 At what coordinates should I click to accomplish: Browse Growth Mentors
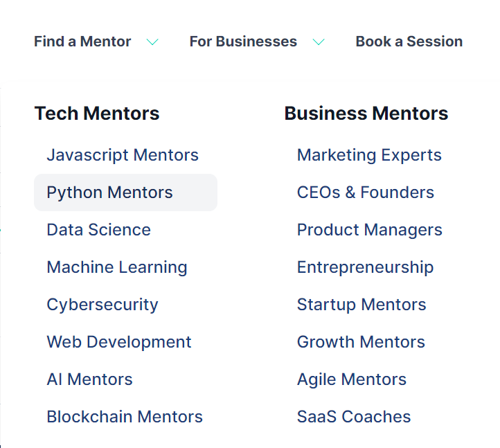pos(361,342)
